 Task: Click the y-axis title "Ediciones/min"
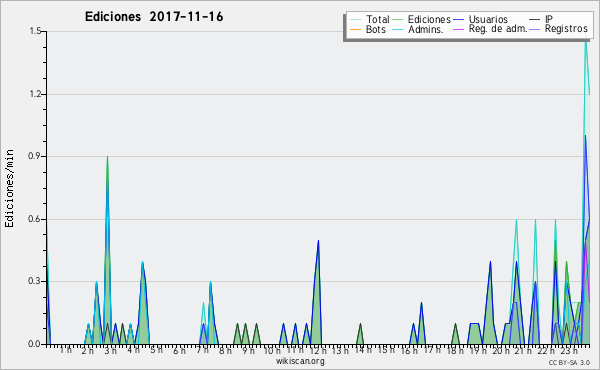coord(9,188)
